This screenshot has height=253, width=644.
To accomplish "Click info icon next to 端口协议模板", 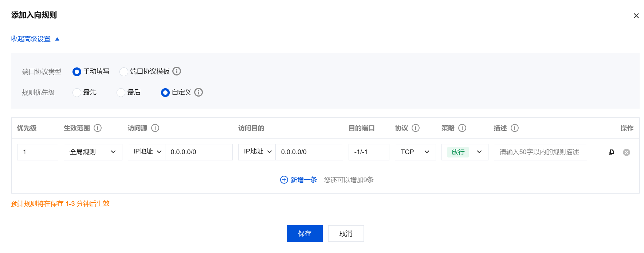I will tap(177, 71).
